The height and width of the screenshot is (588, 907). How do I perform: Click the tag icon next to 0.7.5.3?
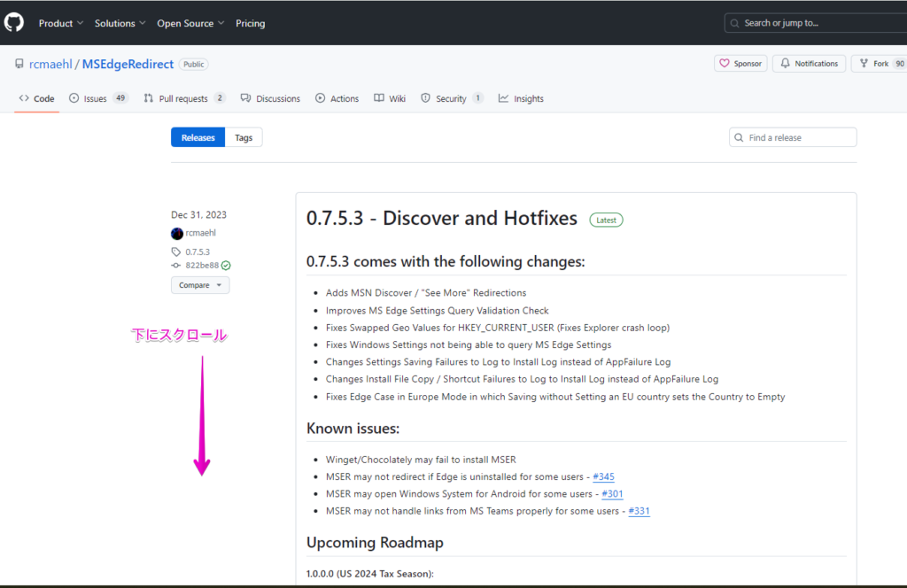click(176, 252)
